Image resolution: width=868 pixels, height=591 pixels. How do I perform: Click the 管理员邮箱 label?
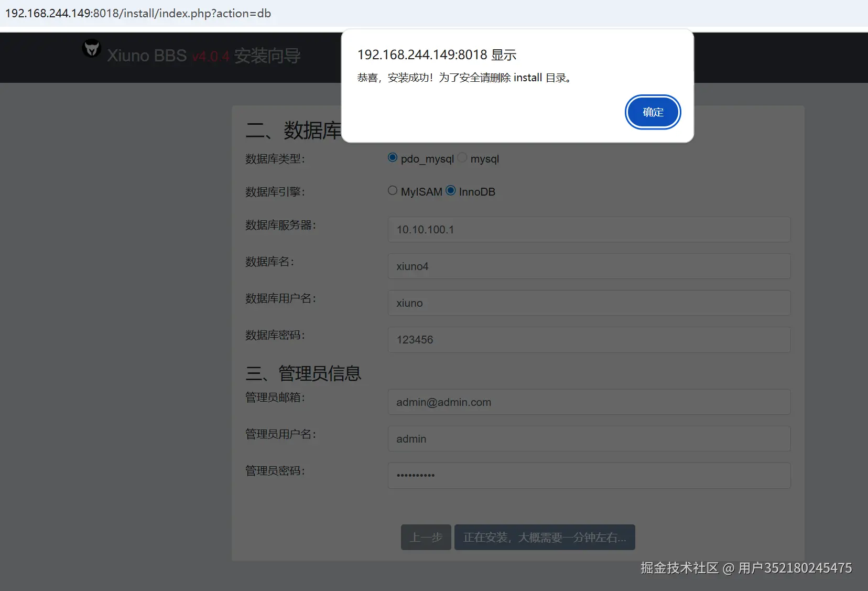(x=275, y=397)
